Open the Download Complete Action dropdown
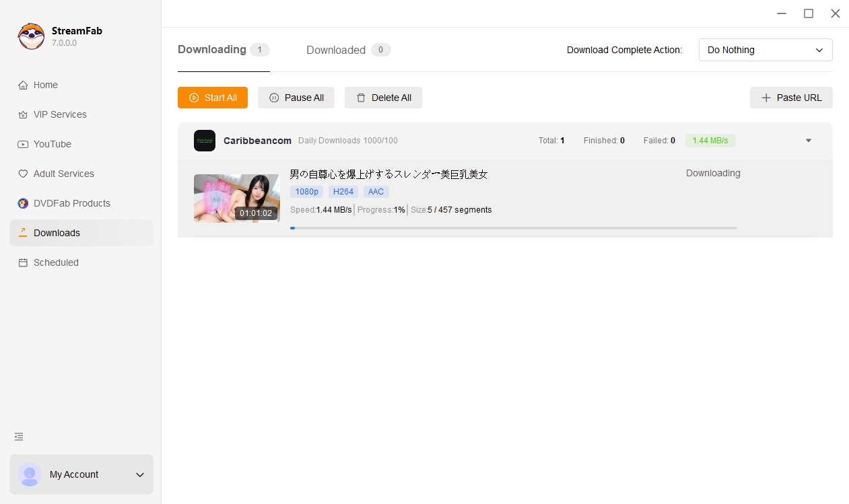 (x=766, y=50)
